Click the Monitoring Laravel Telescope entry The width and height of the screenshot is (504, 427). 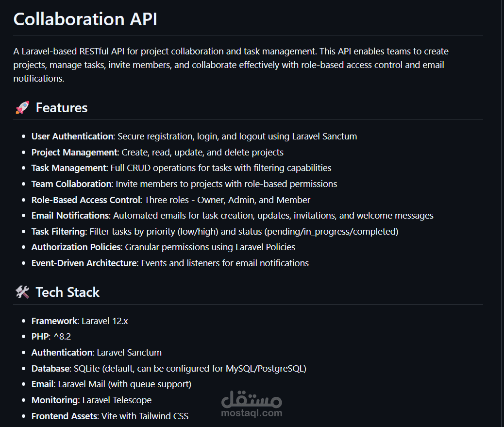(x=92, y=400)
